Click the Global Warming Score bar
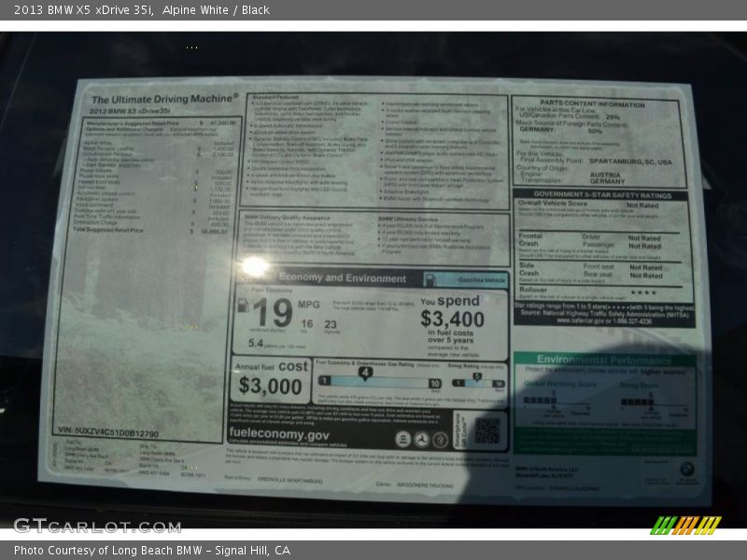 [540, 400]
